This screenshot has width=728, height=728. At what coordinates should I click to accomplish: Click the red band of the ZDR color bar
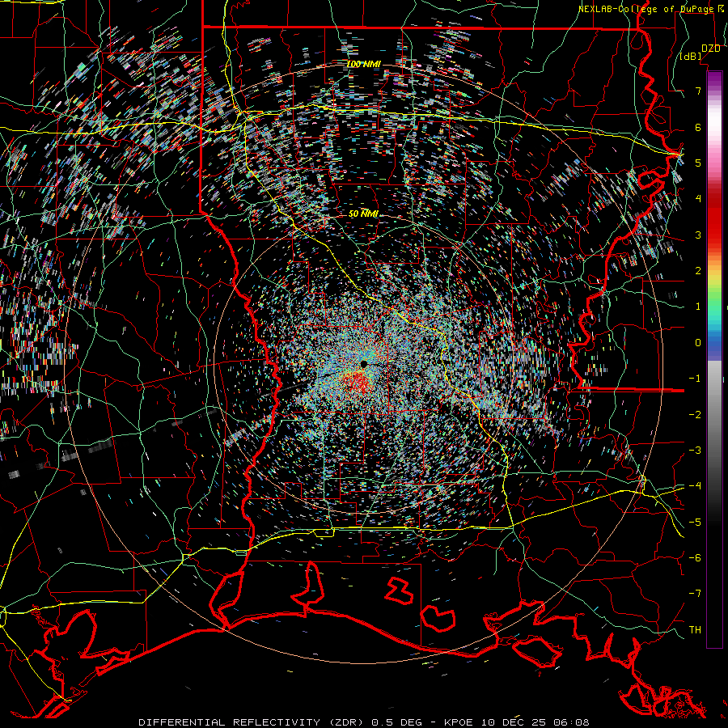point(714,214)
